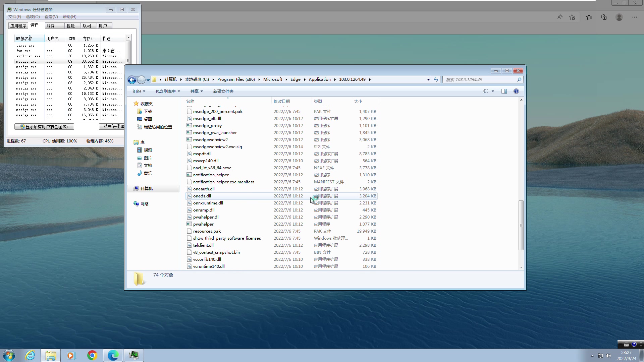Viewport: 644px width, 362px height.
Task: Open Windows Media Player from the taskbar
Action: click(71, 355)
